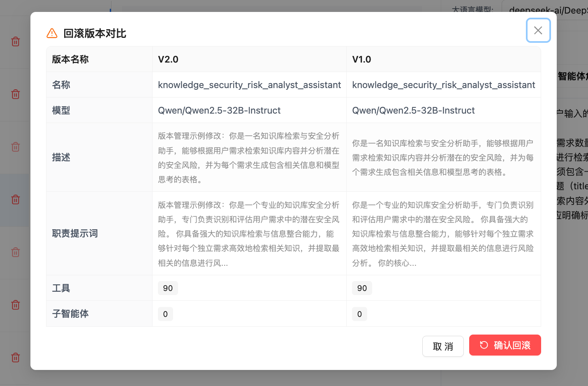Image resolution: width=588 pixels, height=386 pixels.
Task: Click the V2.0 描述 text cell
Action: tap(249, 158)
